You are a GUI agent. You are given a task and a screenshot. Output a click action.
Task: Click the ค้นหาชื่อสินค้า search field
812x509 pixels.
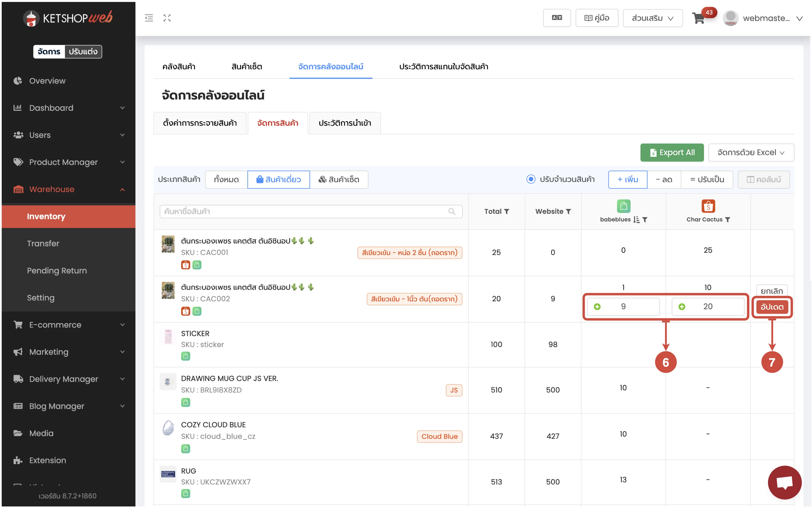(x=303, y=211)
